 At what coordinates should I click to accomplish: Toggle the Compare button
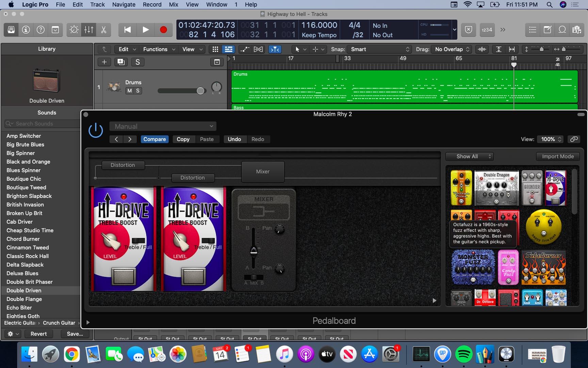[154, 139]
